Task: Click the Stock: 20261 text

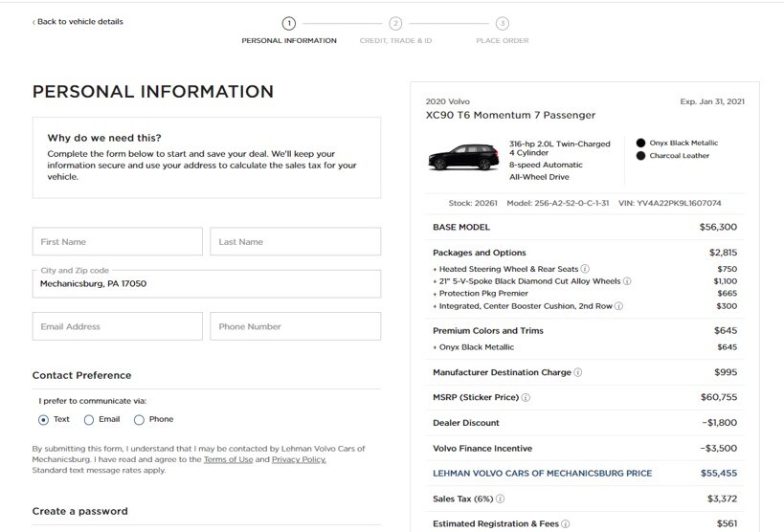Action: click(473, 203)
